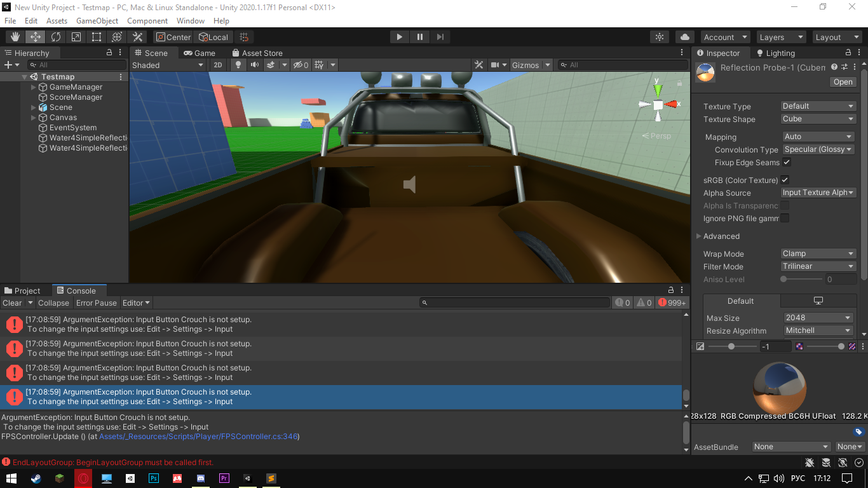
Task: Lock the Hierarchy panel
Action: pyautogui.click(x=109, y=53)
